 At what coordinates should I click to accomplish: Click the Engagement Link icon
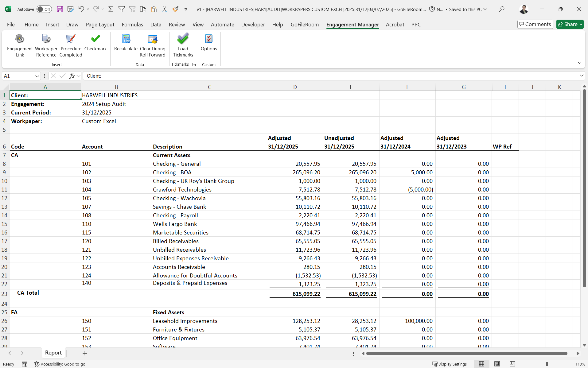[20, 45]
